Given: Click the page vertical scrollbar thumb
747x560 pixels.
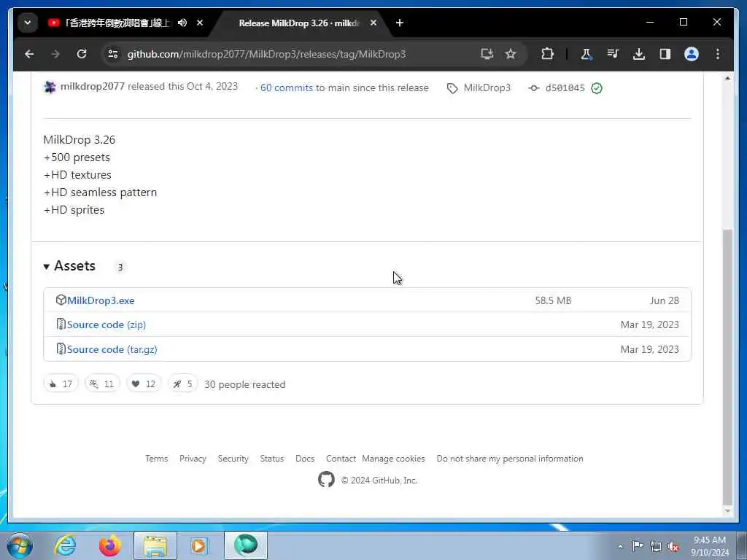Looking at the screenshot, I should [x=727, y=367].
